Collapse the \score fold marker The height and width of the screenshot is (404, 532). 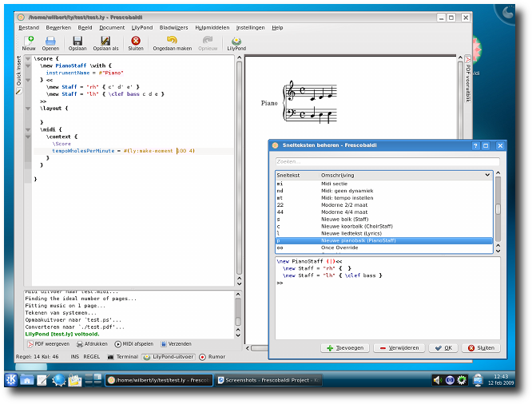pyautogui.click(x=28, y=58)
